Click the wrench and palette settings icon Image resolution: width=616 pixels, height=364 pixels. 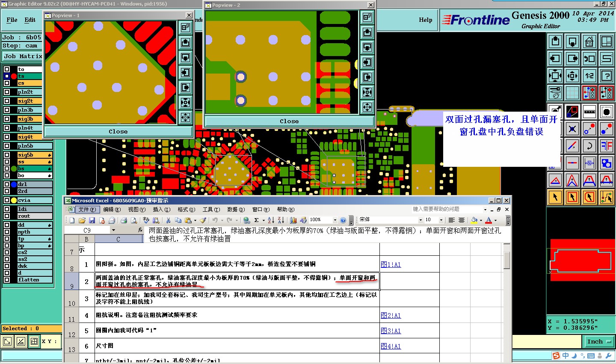(555, 93)
